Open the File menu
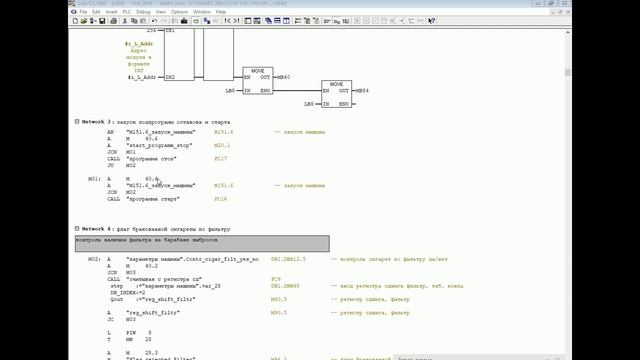640x360 pixels. click(x=83, y=12)
